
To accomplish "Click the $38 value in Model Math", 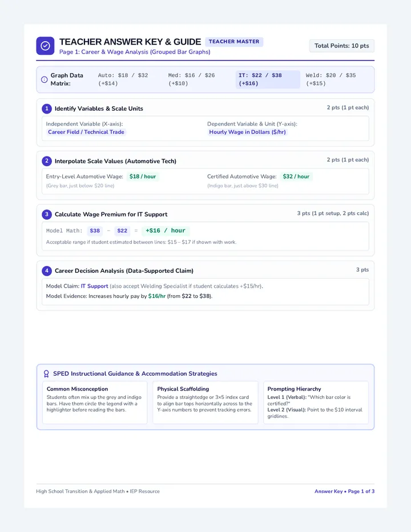I will [95, 231].
